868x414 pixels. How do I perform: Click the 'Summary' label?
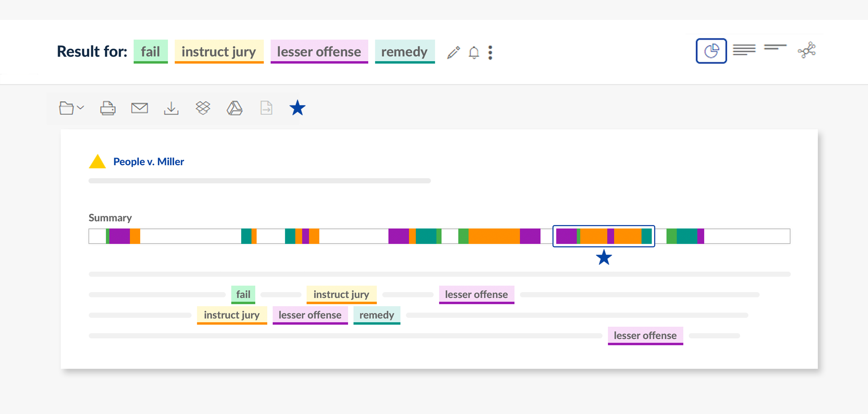pos(110,218)
